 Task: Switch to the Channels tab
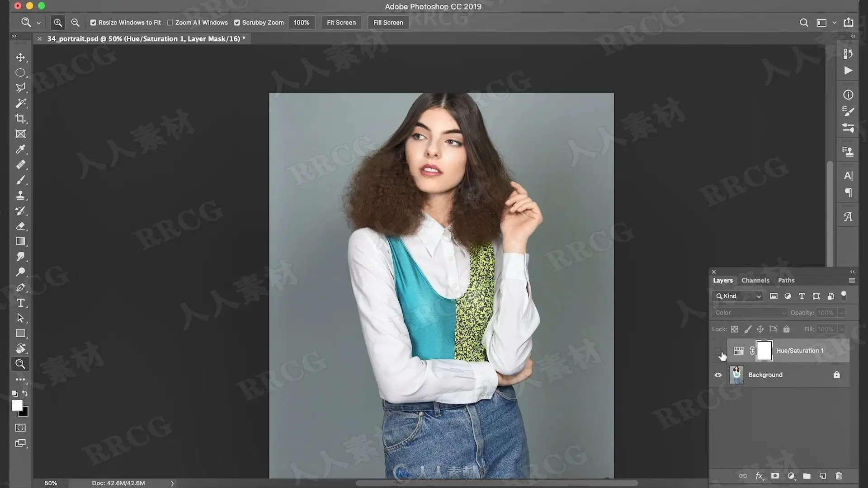755,281
